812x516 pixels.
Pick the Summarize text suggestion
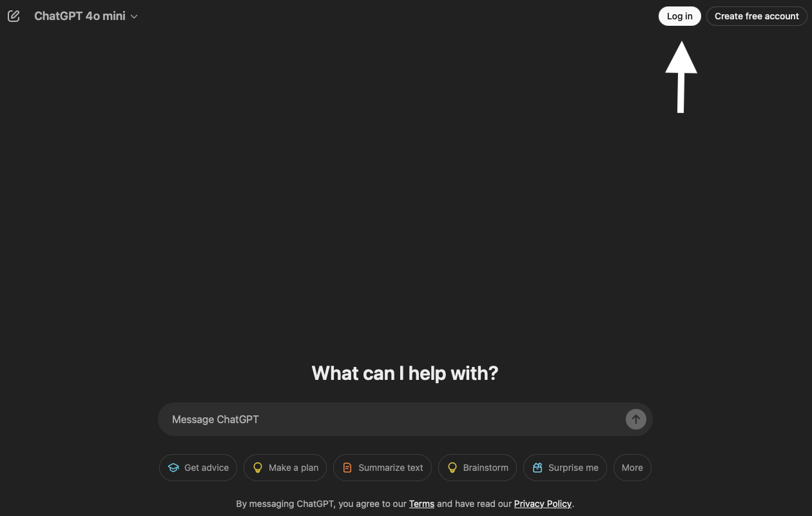point(382,468)
